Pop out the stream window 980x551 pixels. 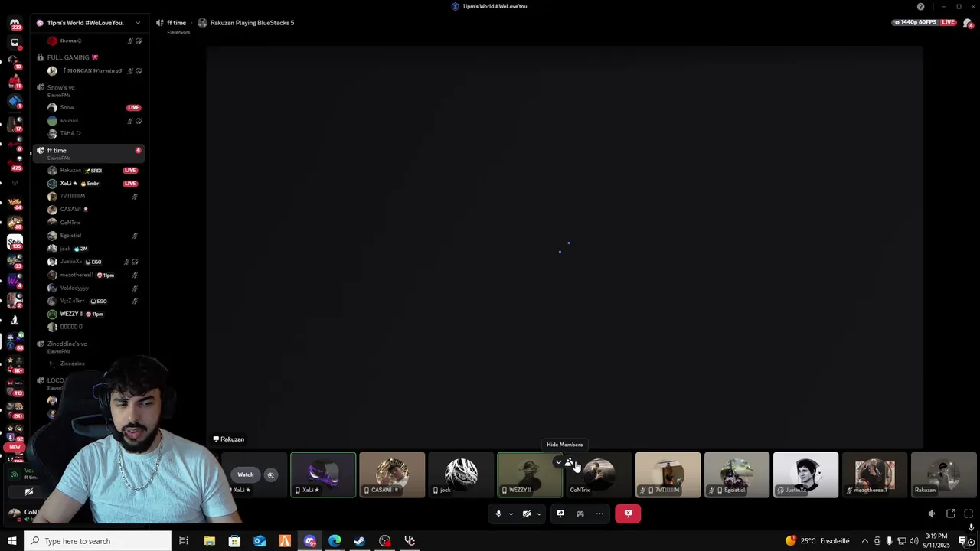click(x=951, y=514)
